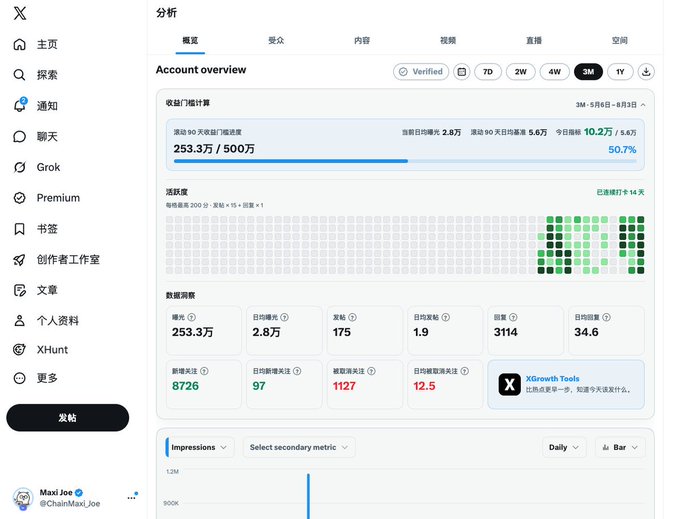Click the XGrowth Tools X logo
The width and height of the screenshot is (680, 519).
(x=510, y=384)
